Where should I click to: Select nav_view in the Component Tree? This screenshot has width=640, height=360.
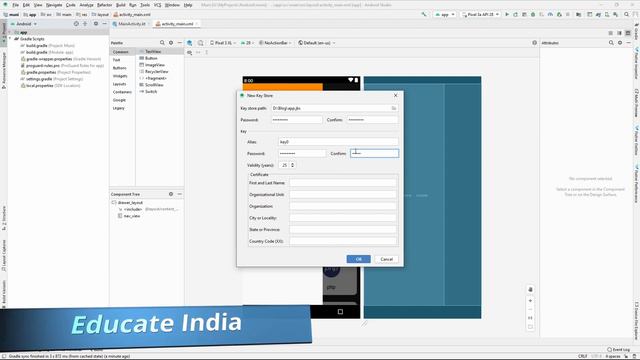pos(131,216)
